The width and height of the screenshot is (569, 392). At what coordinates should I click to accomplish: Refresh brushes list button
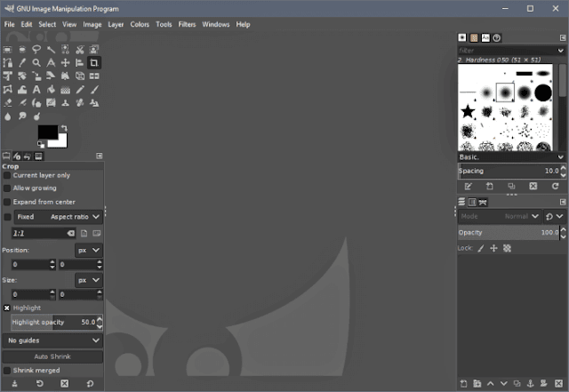[555, 186]
